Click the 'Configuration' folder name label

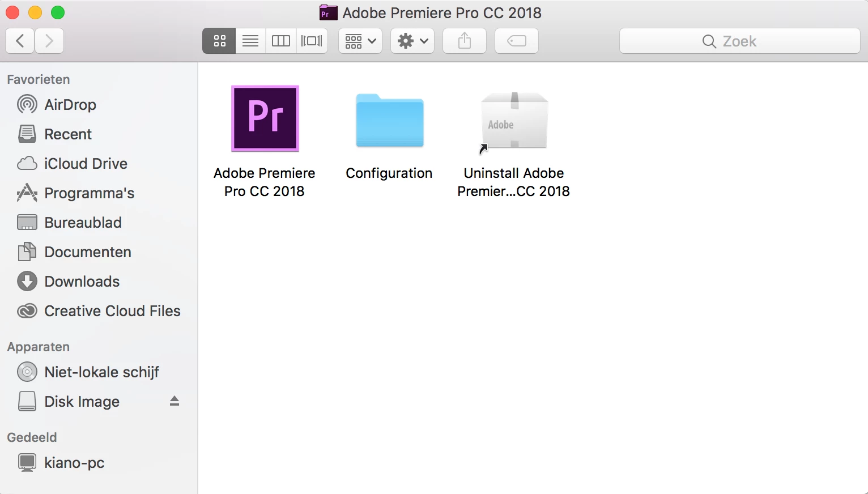click(389, 173)
